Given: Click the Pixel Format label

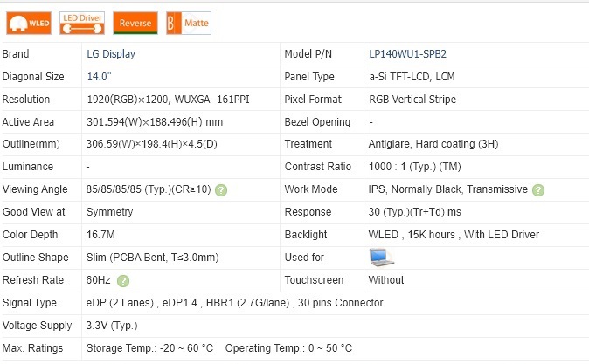Looking at the screenshot, I should [x=313, y=100].
